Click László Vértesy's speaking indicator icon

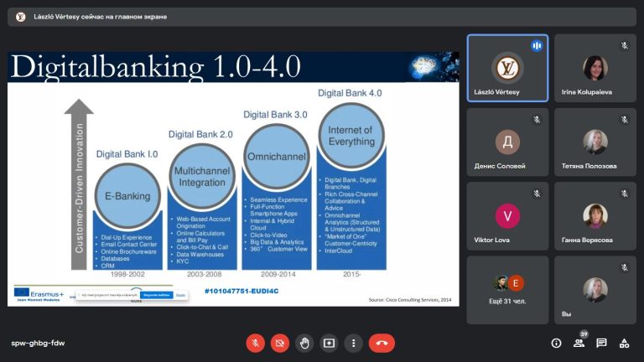[537, 46]
